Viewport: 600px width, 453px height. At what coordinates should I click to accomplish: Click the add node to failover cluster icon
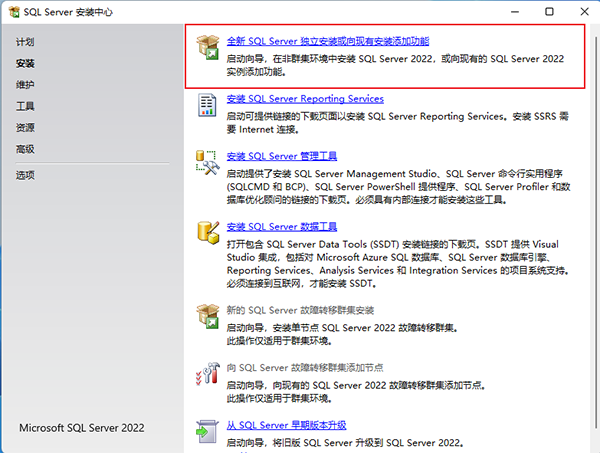208,373
